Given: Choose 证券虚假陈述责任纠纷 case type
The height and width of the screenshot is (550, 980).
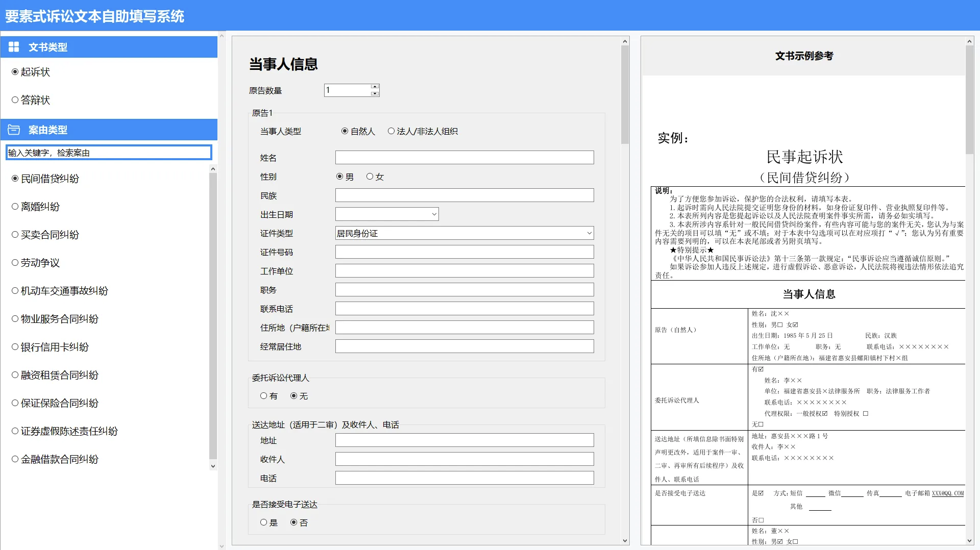Looking at the screenshot, I should pos(64,431).
